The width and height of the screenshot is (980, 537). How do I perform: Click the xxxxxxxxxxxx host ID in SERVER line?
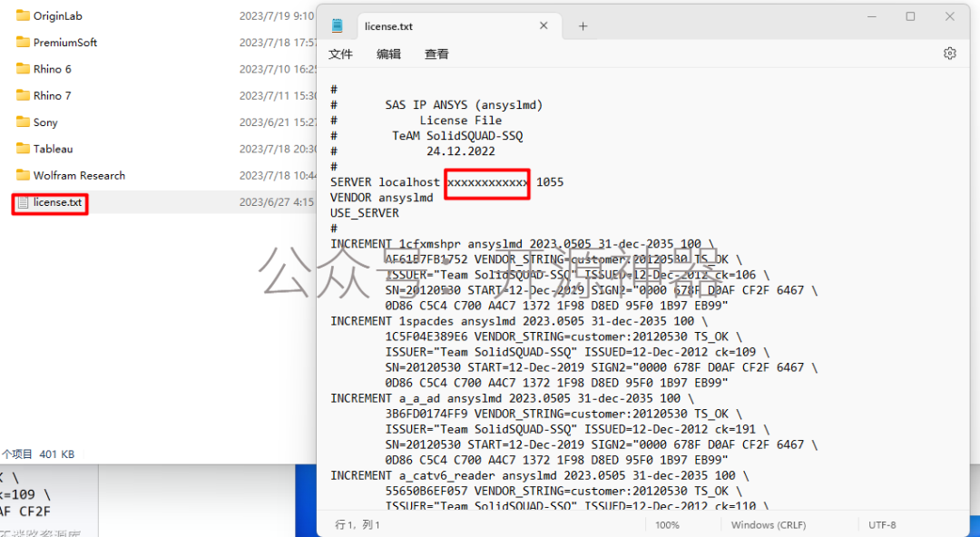point(487,182)
